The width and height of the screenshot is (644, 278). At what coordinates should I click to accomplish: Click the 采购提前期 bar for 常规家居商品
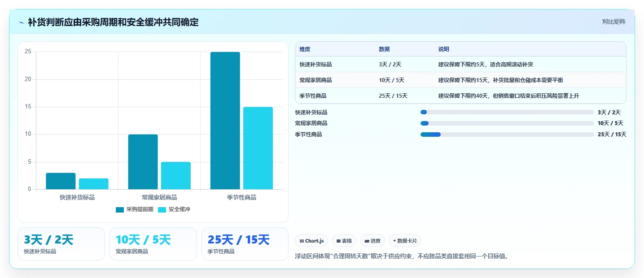[x=143, y=162]
